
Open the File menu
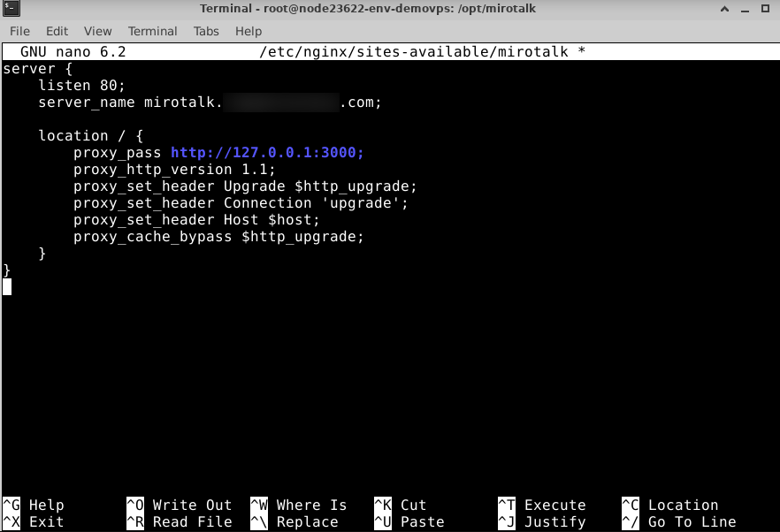(19, 31)
